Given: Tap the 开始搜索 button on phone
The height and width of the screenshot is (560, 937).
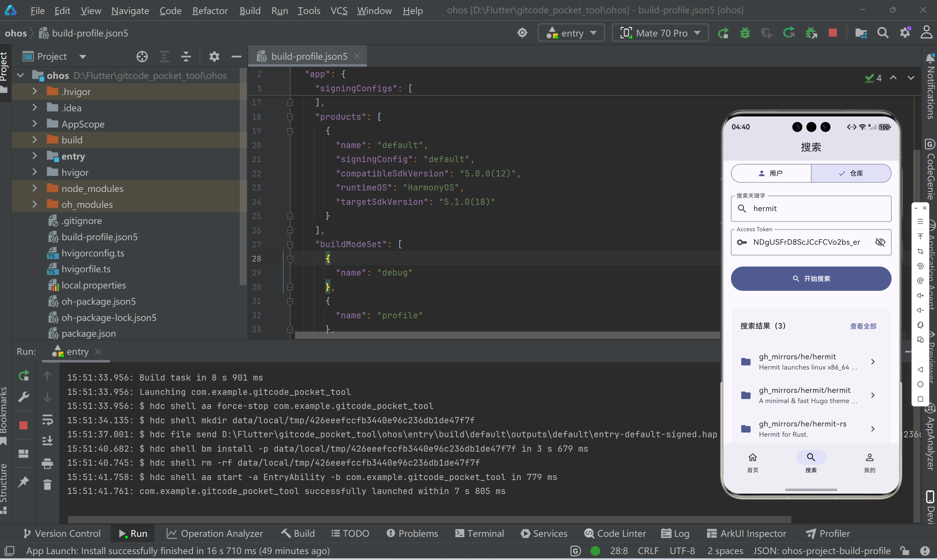Looking at the screenshot, I should 811,279.
